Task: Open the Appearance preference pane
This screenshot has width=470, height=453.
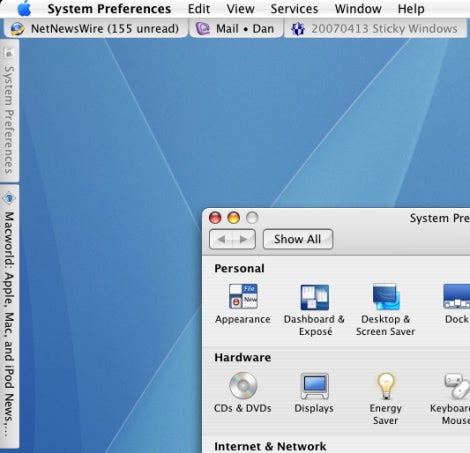Action: click(x=243, y=304)
